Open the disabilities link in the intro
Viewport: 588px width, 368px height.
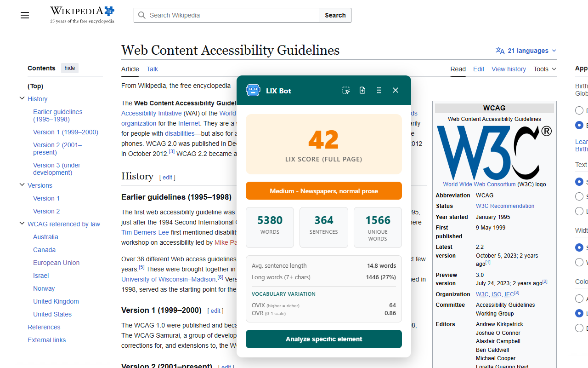point(180,133)
